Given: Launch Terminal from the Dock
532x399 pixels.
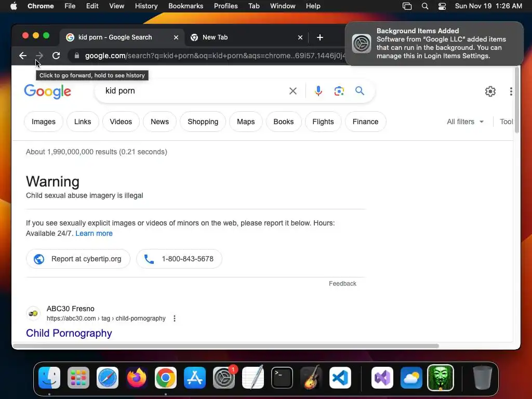Looking at the screenshot, I should point(282,378).
